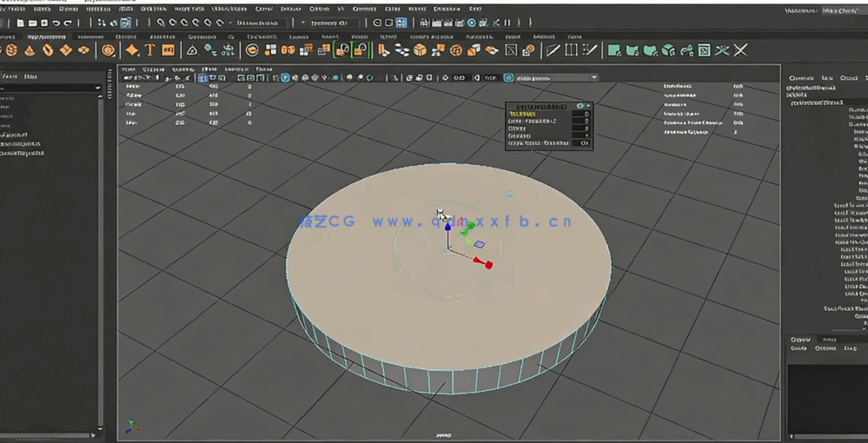Open the Channels menu in the Channel Box
The width and height of the screenshot is (868, 443).
tap(800, 77)
